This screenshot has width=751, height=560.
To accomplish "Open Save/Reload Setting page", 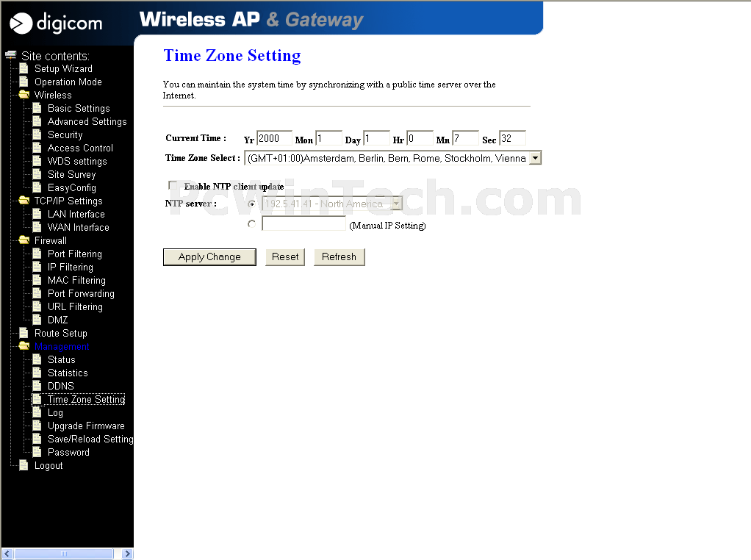I will pyautogui.click(x=90, y=439).
